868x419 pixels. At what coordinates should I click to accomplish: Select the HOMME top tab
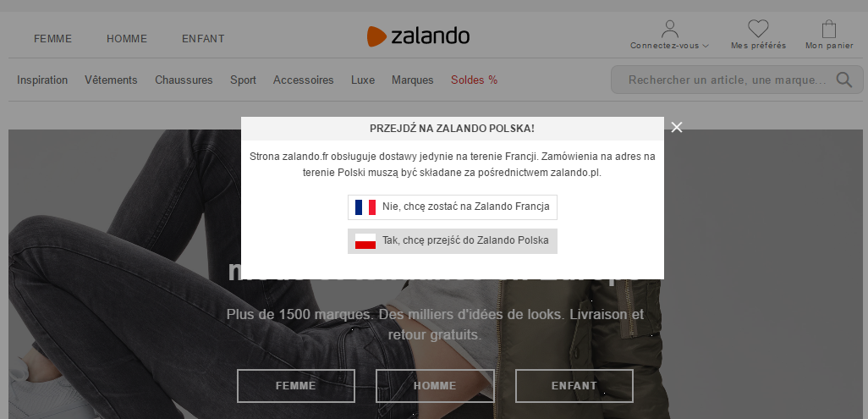127,39
